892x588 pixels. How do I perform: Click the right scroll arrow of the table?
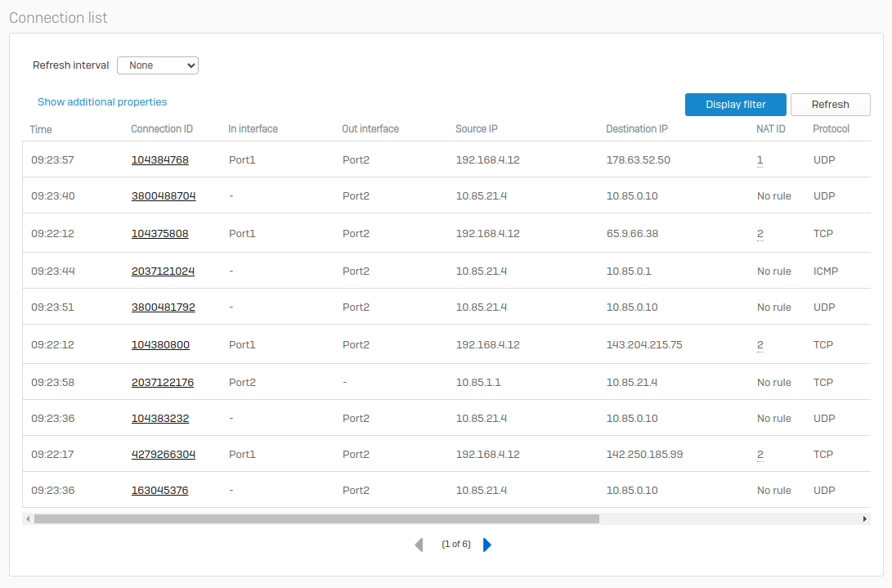865,518
